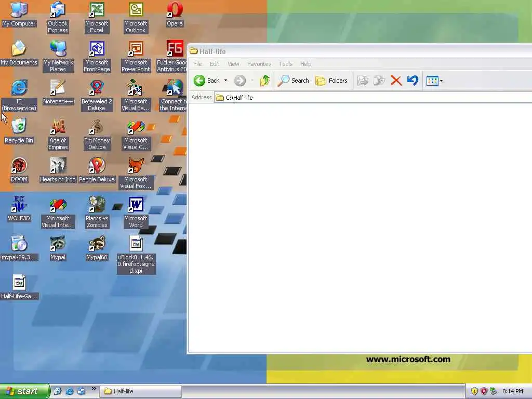The height and width of the screenshot is (399, 532).
Task: Launch Mypal68 browser shortcut
Action: pyautogui.click(x=97, y=248)
